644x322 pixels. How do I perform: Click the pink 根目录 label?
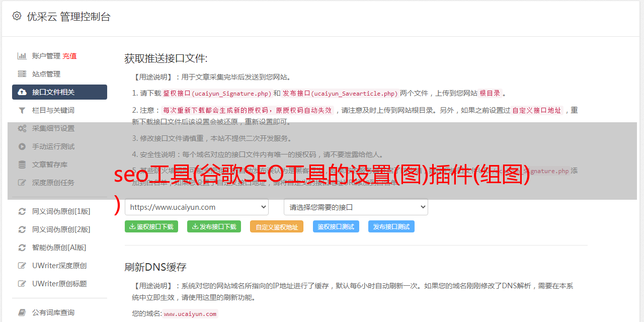(x=490, y=94)
